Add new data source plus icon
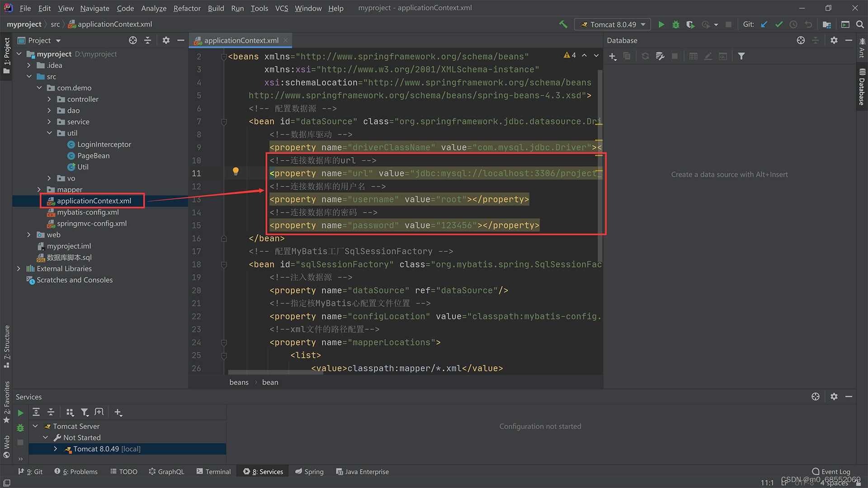Image resolution: width=868 pixels, height=488 pixels. point(613,56)
